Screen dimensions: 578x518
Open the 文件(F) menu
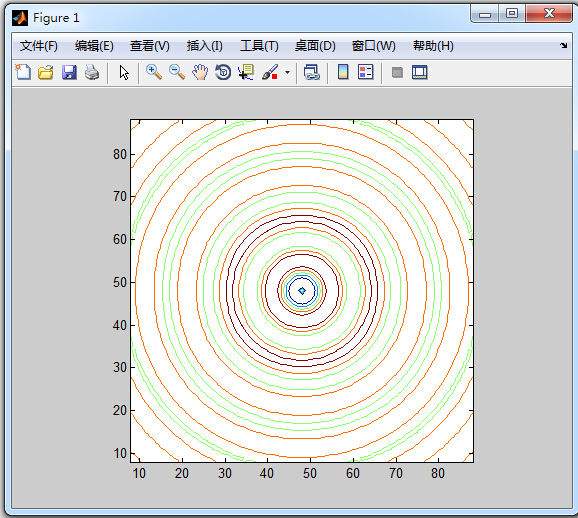[39, 46]
